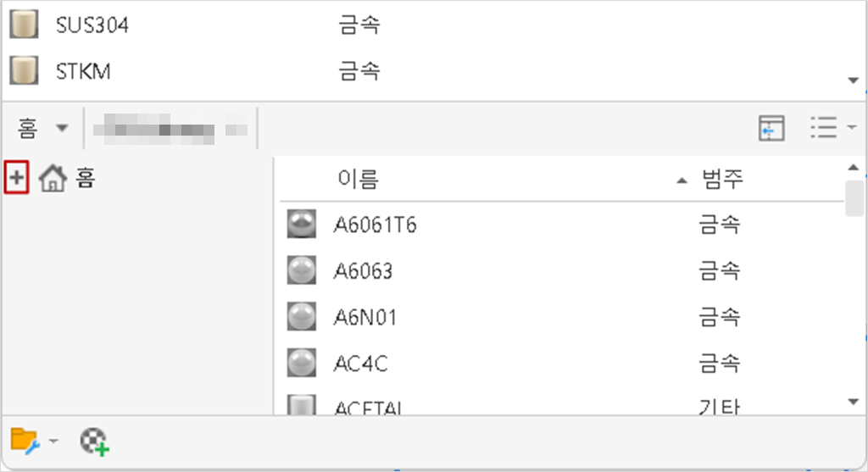
Task: Toggle the library tree panel icon
Action: 771,128
